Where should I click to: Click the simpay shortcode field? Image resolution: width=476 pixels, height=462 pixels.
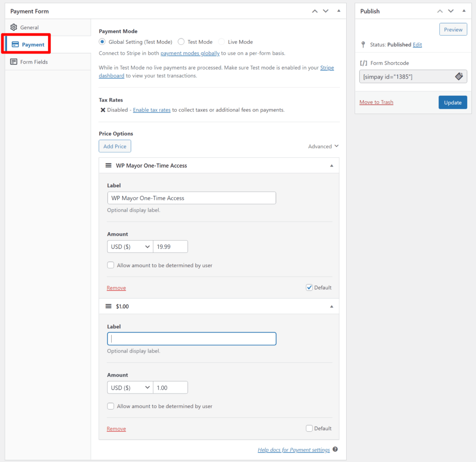coord(413,77)
